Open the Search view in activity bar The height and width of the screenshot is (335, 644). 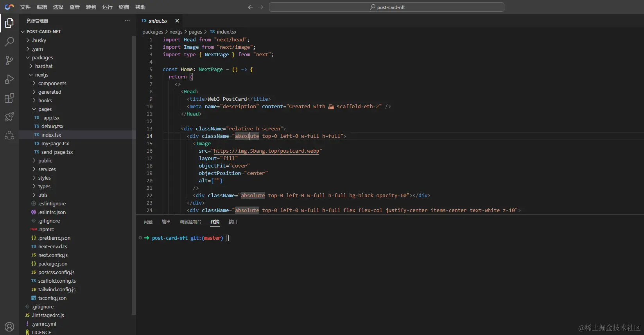click(9, 41)
